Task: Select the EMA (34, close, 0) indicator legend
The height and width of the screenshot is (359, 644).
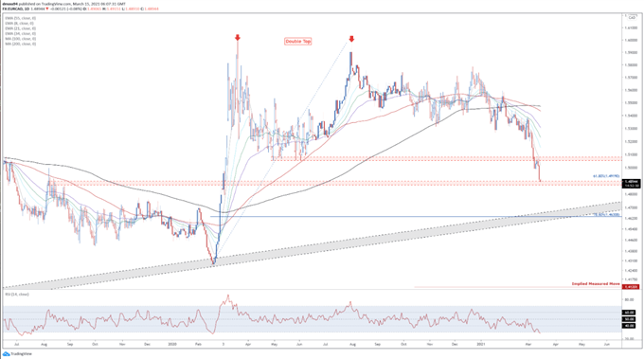Action: click(21, 33)
